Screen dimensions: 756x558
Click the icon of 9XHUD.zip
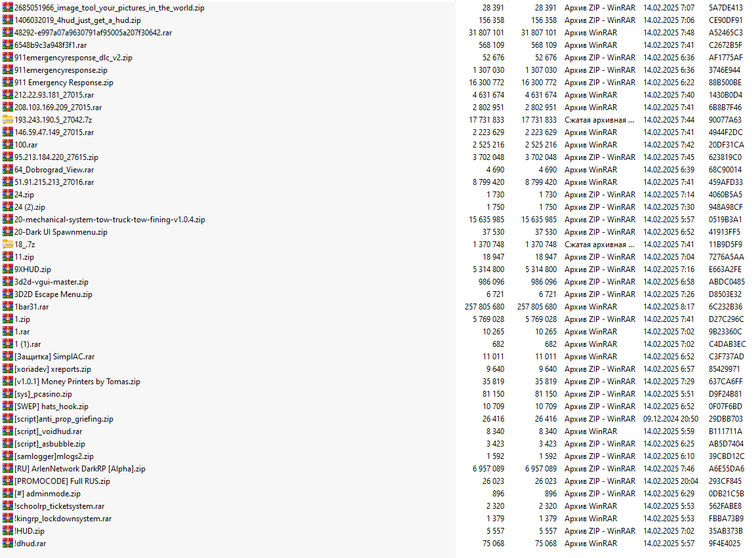click(x=8, y=269)
